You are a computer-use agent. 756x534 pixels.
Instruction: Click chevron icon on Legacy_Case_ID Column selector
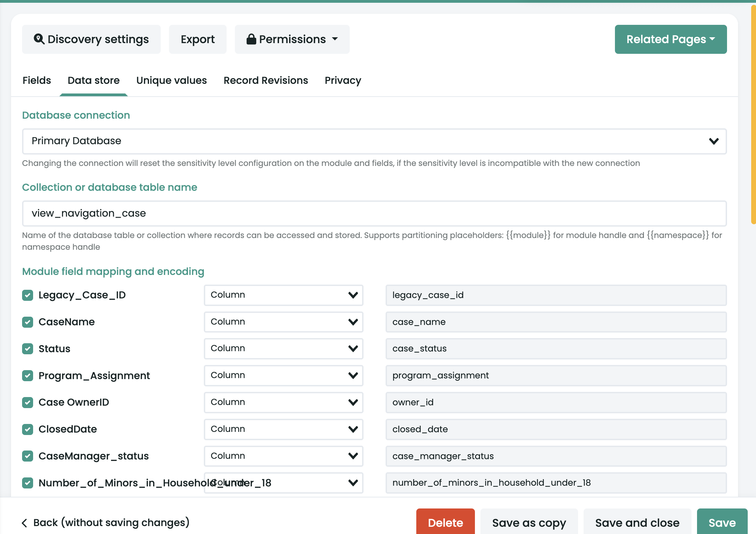pyautogui.click(x=353, y=295)
